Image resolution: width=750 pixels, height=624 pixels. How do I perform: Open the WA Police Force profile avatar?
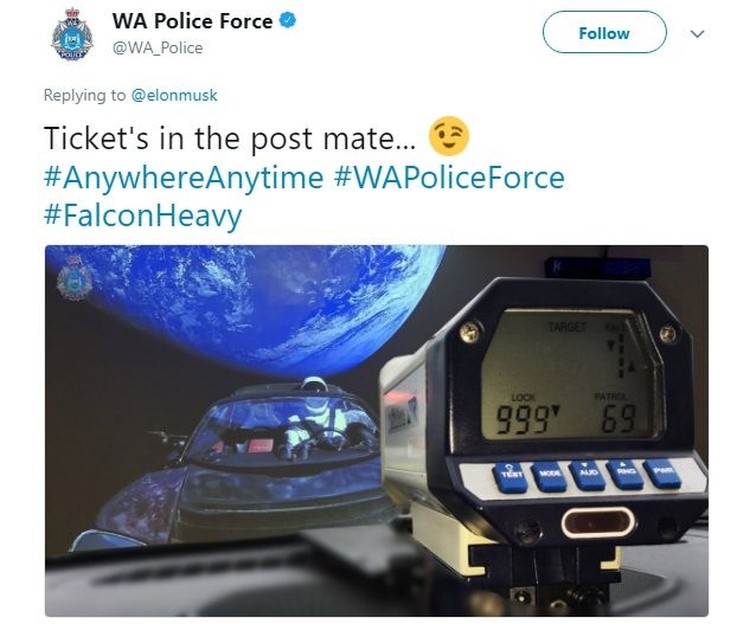coord(72,34)
